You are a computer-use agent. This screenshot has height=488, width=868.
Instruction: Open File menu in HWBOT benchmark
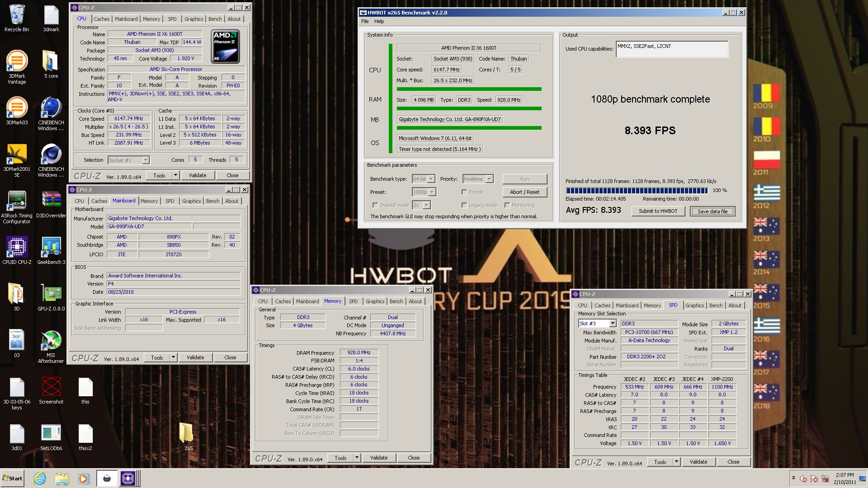(365, 21)
